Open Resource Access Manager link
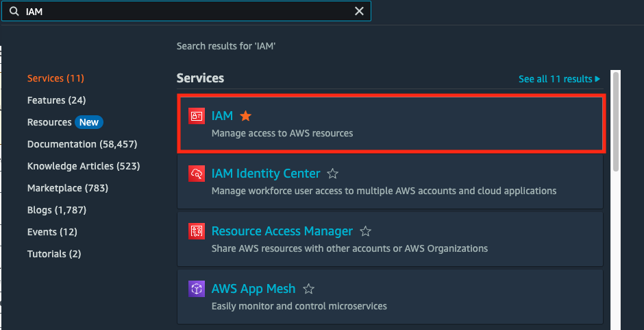The width and height of the screenshot is (644, 330). click(x=282, y=231)
